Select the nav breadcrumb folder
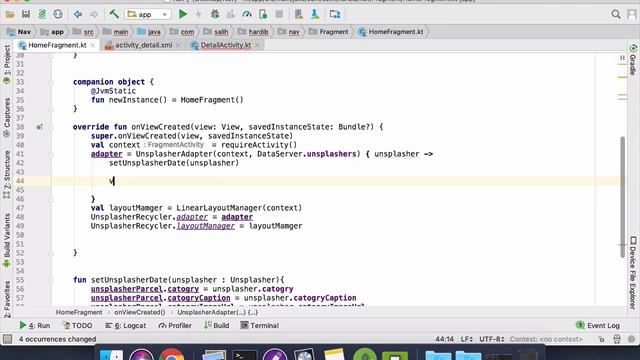 coord(289,32)
